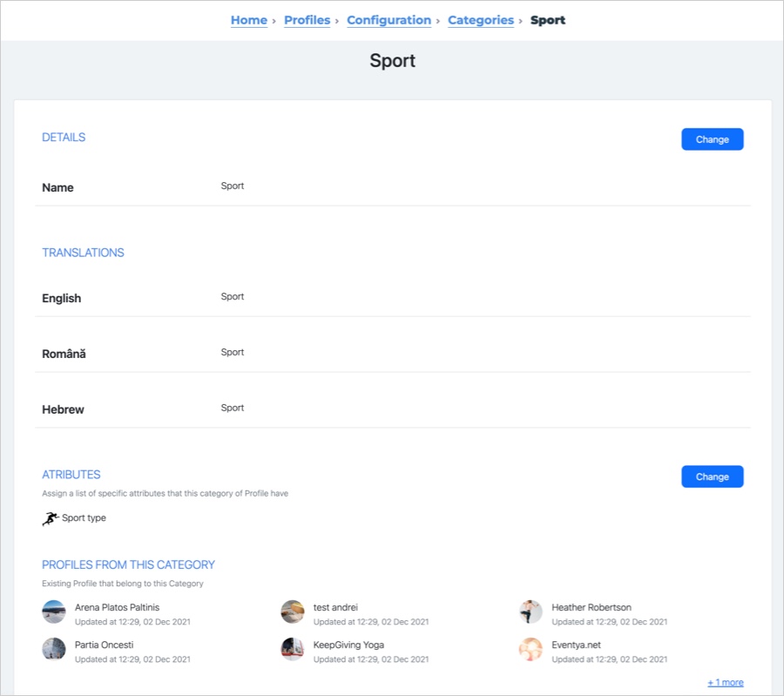This screenshot has height=696, width=784.
Task: Open Heather Robertson avatar
Action: tap(531, 612)
